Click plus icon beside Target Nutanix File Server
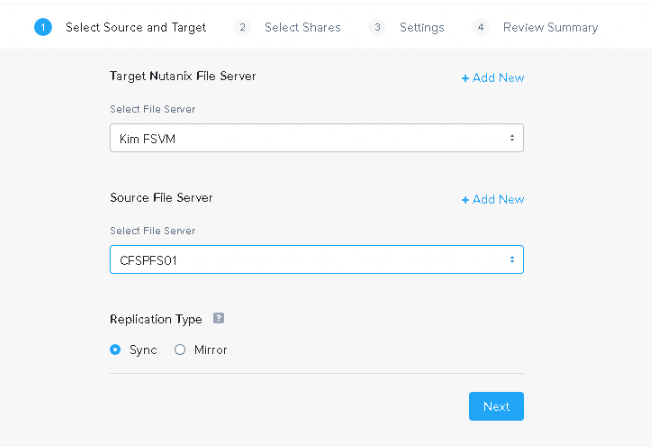652x447 pixels. tap(465, 78)
